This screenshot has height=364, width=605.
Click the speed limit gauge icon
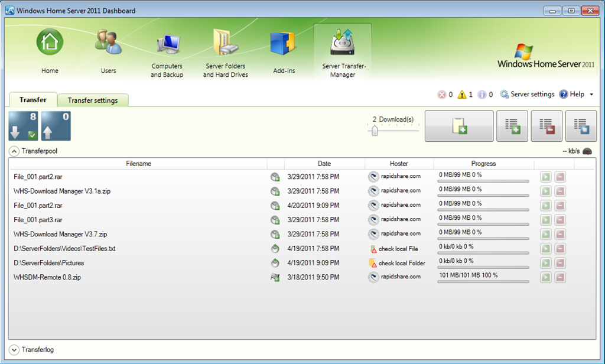point(587,151)
